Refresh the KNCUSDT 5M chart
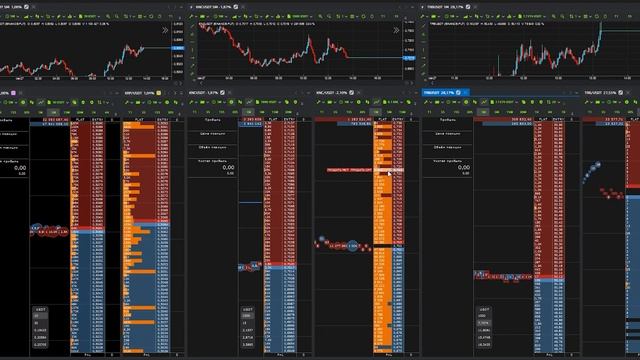This screenshot has width=640, height=360. pos(363,16)
